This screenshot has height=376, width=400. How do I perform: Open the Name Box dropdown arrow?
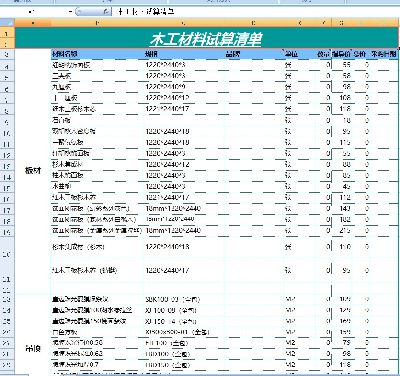(71, 12)
